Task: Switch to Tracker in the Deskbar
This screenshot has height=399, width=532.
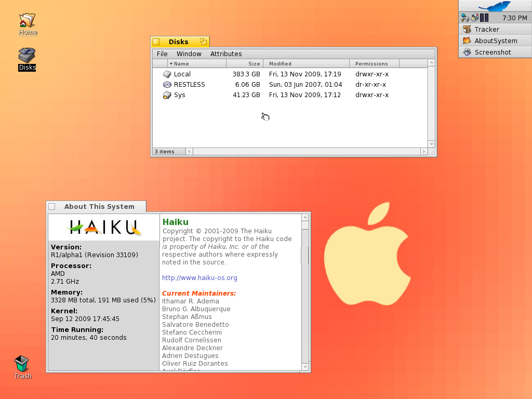Action: [495, 30]
